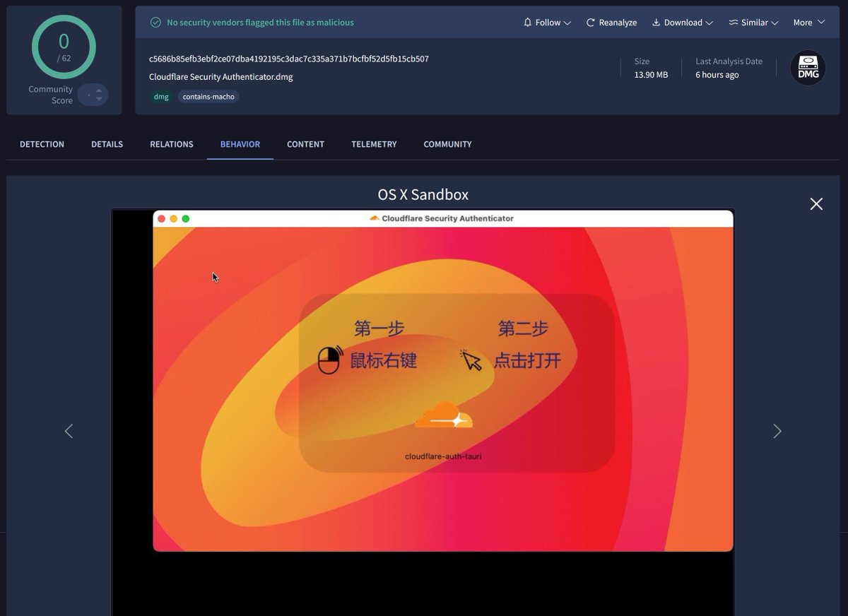Click the 点击打开 instruction text

[x=527, y=360]
